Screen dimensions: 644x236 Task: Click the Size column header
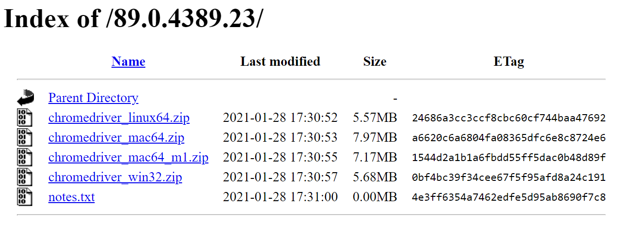coord(375,61)
